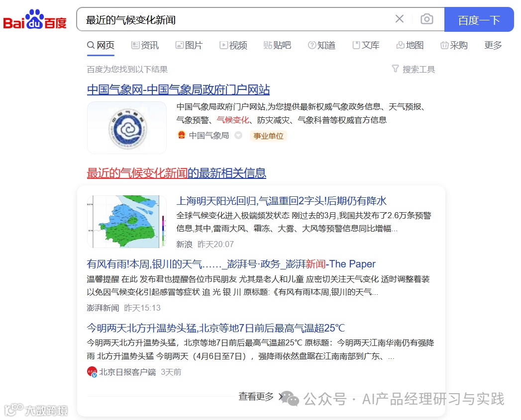Click the national emblem icon beside 中国气象局
This screenshot has height=420, width=521.
pyautogui.click(x=182, y=135)
